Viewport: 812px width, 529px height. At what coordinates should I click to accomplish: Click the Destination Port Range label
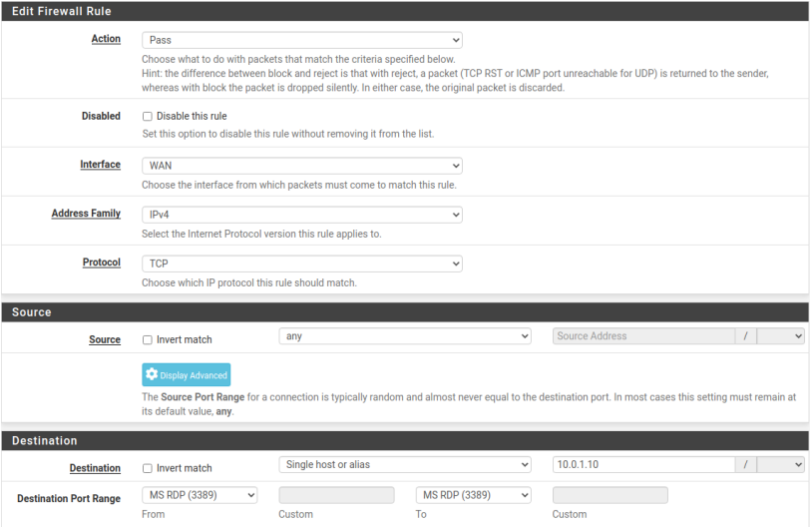pyautogui.click(x=69, y=498)
